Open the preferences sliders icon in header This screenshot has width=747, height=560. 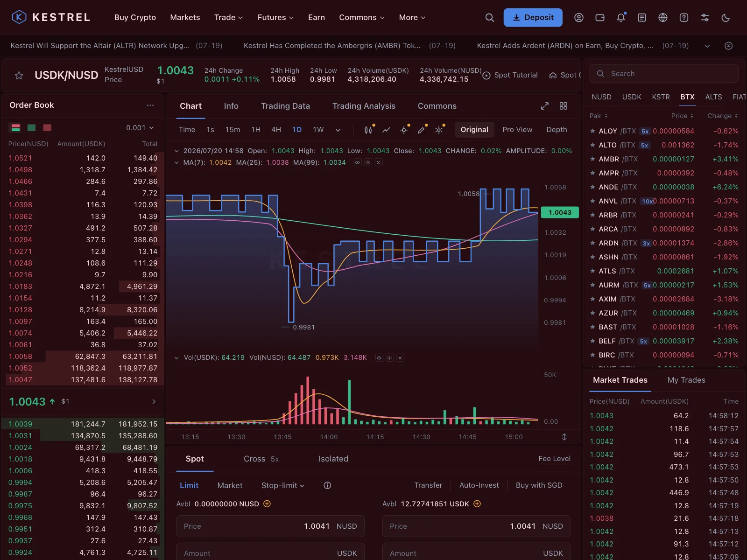tap(705, 18)
